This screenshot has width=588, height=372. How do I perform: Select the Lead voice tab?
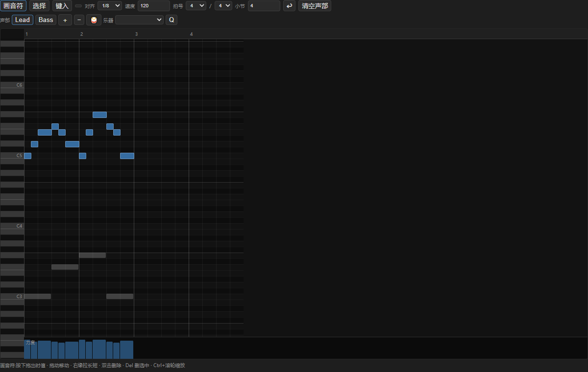(x=23, y=20)
